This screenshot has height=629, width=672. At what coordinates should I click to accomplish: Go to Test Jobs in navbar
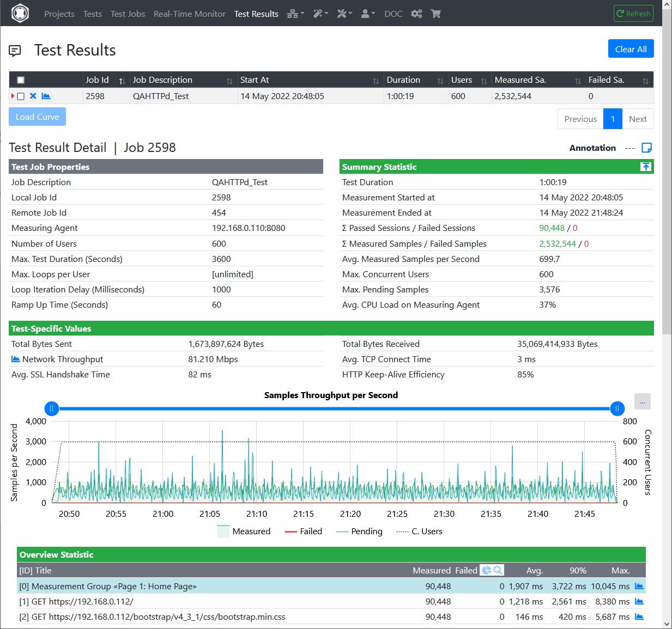128,14
